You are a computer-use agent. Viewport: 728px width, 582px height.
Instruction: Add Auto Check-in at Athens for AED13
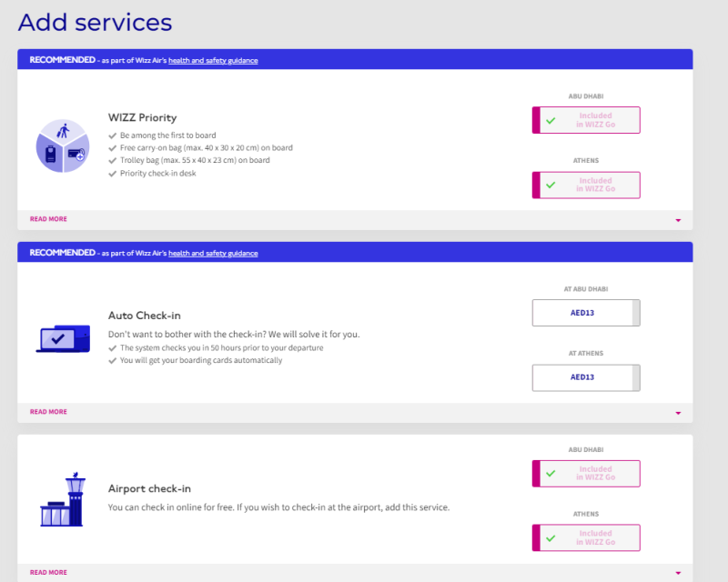586,377
